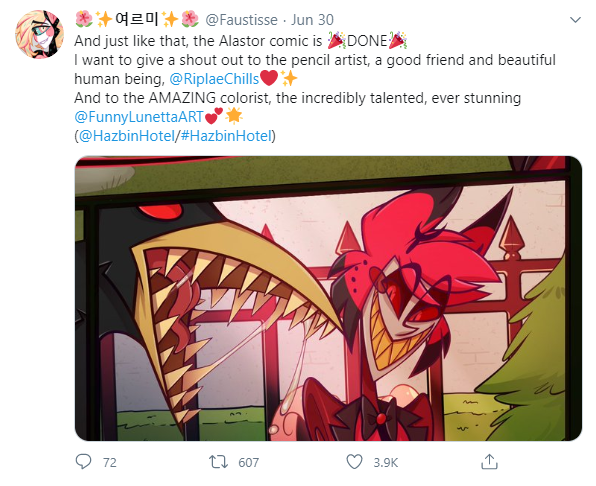
Task: Click the tweet text mentioning pencil artist
Action: tap(315, 60)
